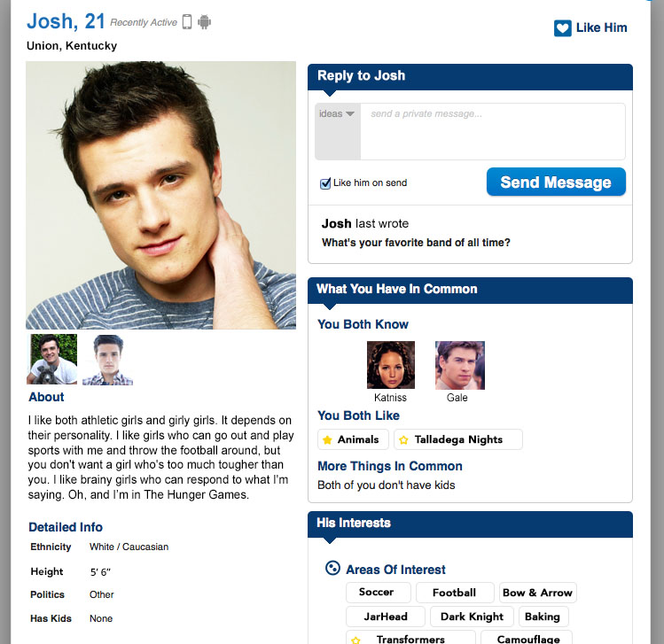
Task: Select the Dark Knight interest tag
Action: pyautogui.click(x=472, y=617)
